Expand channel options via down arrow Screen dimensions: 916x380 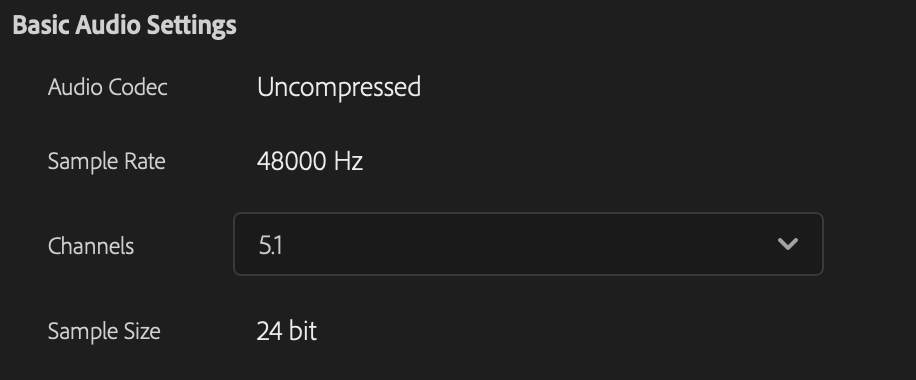788,244
